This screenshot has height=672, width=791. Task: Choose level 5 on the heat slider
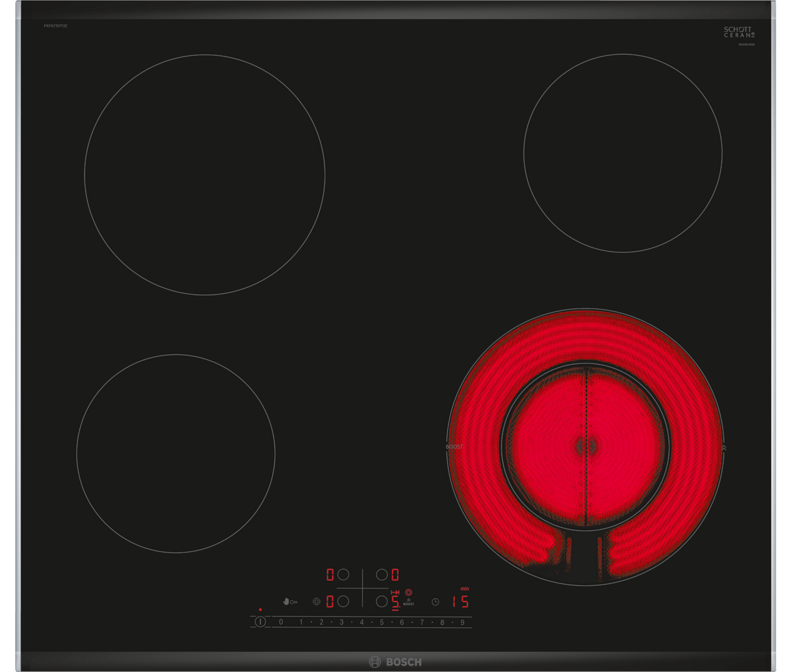381,622
